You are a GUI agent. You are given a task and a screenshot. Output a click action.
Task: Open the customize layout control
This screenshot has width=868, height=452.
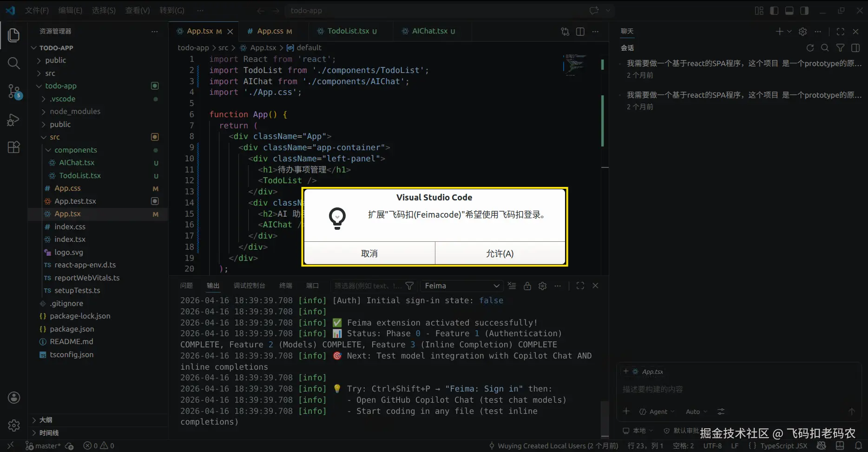[759, 11]
